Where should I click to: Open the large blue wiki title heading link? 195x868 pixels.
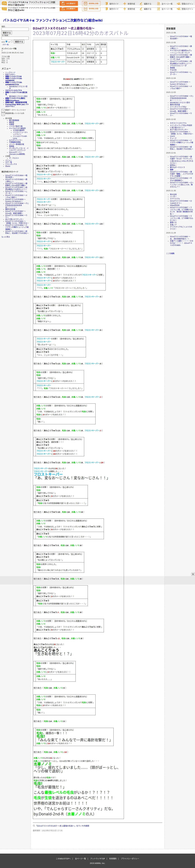click(53, 20)
